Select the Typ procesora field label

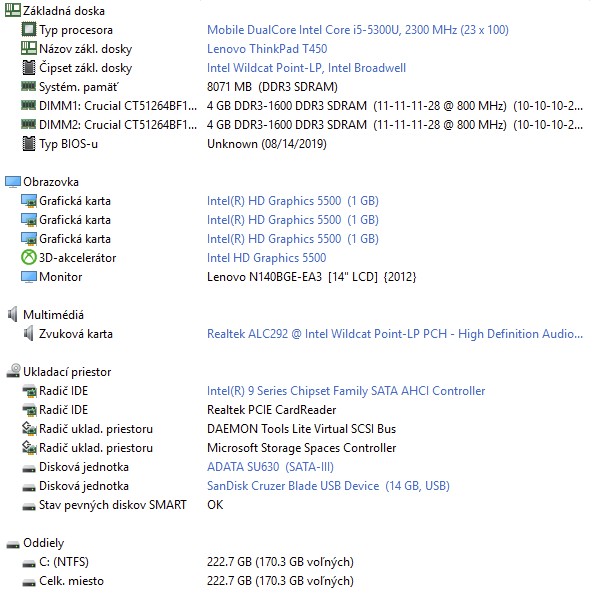[76, 30]
